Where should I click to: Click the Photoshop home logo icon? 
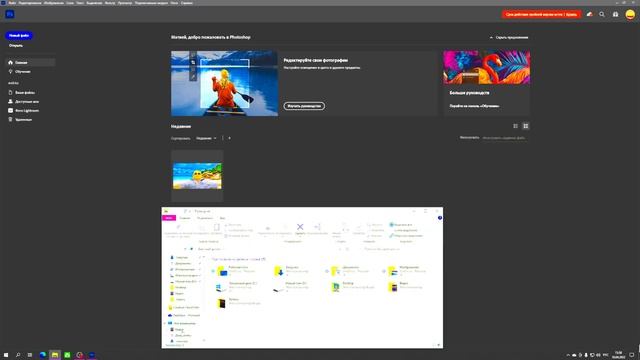coord(10,14)
